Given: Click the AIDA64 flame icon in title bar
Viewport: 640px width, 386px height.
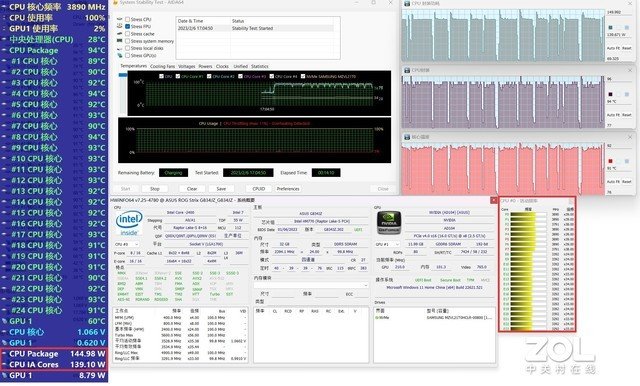Looking at the screenshot, I should [x=115, y=2].
